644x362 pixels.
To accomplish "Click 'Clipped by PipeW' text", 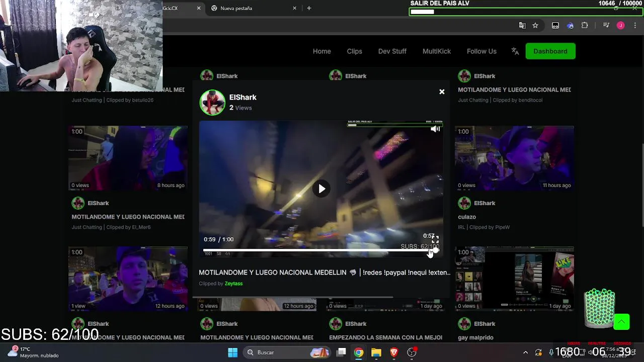I will pyautogui.click(x=490, y=227).
